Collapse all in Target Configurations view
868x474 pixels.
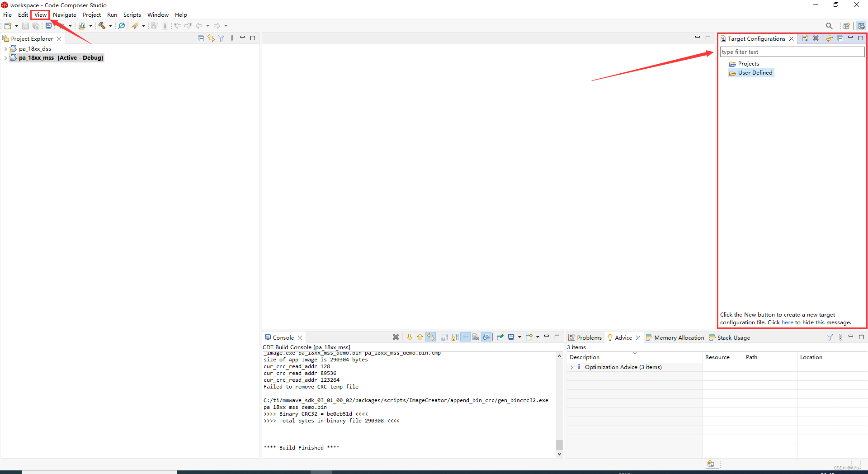(840, 38)
